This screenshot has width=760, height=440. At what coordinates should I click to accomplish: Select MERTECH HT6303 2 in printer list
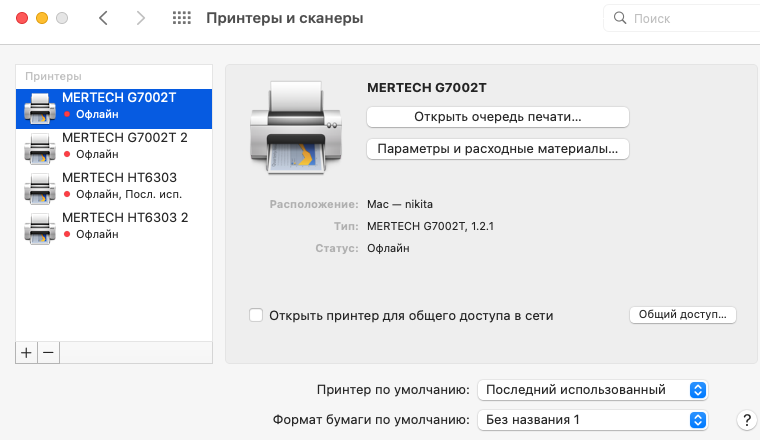125,217
